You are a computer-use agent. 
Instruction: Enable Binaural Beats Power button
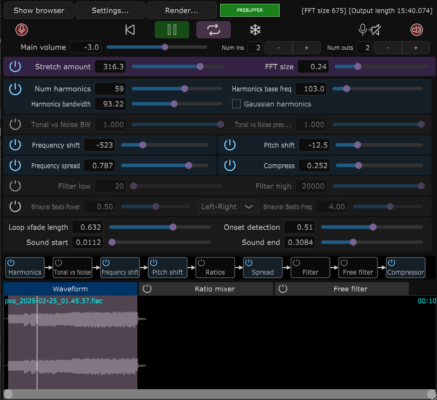(15, 207)
